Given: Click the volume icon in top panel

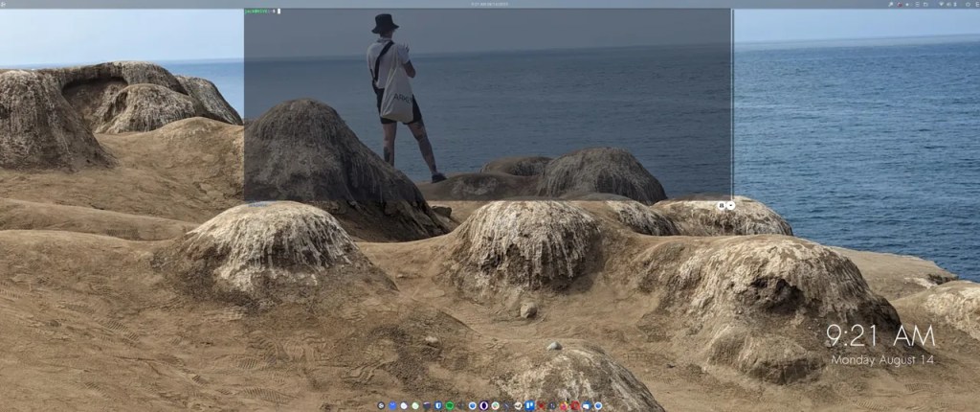Looking at the screenshot, I should (948, 5).
